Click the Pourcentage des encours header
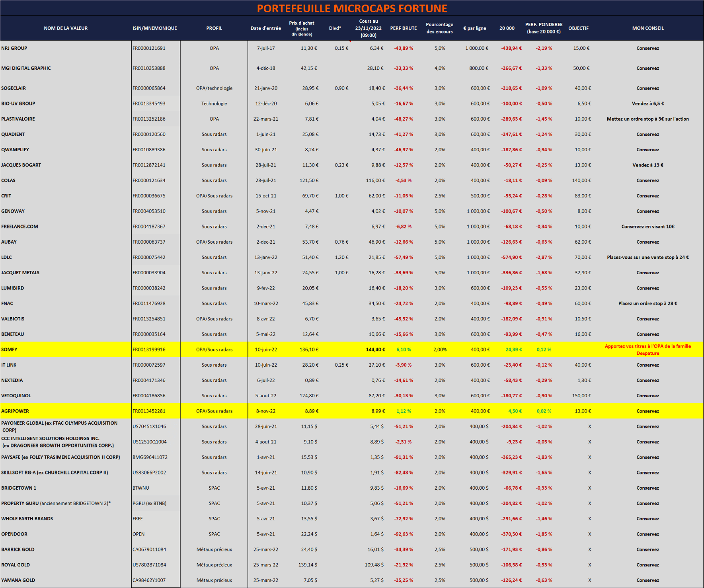 [439, 28]
